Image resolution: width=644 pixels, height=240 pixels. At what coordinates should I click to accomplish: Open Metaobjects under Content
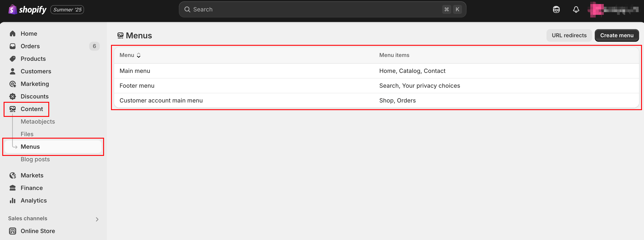[x=38, y=122]
